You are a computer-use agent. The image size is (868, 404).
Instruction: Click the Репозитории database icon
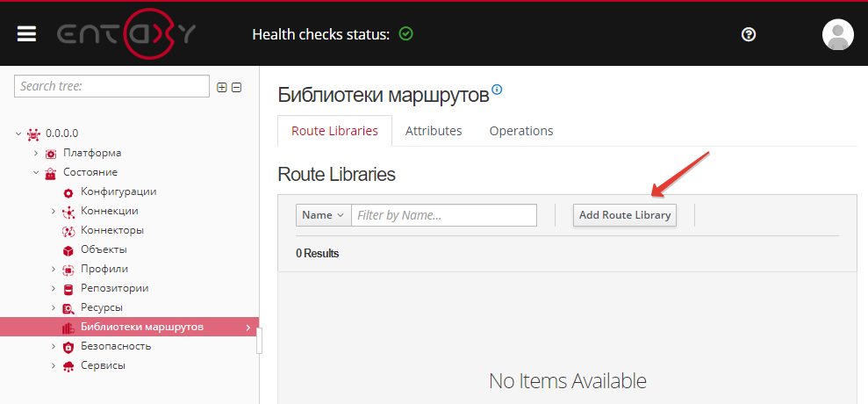click(x=68, y=289)
